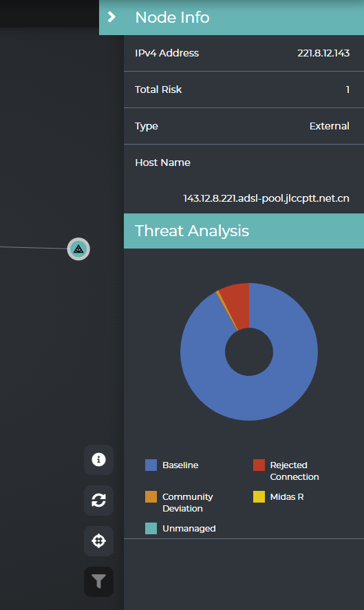
Task: Click the refresh arrows icon button
Action: click(x=99, y=501)
